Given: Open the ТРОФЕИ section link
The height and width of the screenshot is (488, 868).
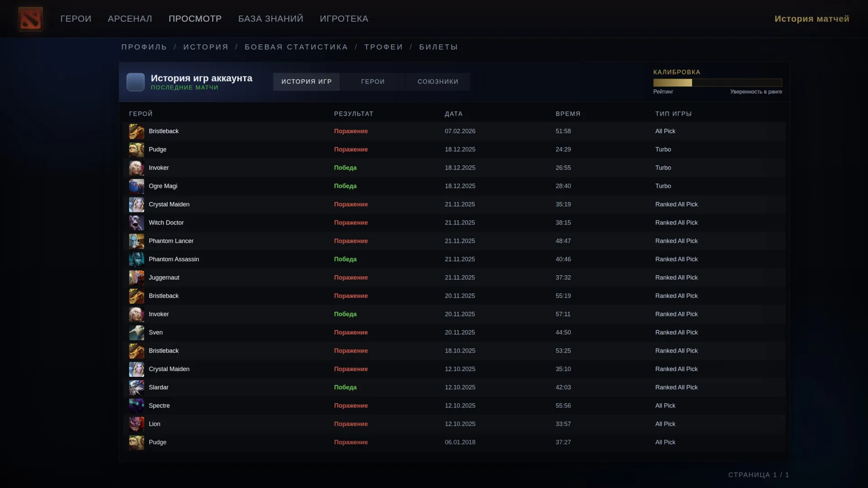Looking at the screenshot, I should 384,47.
